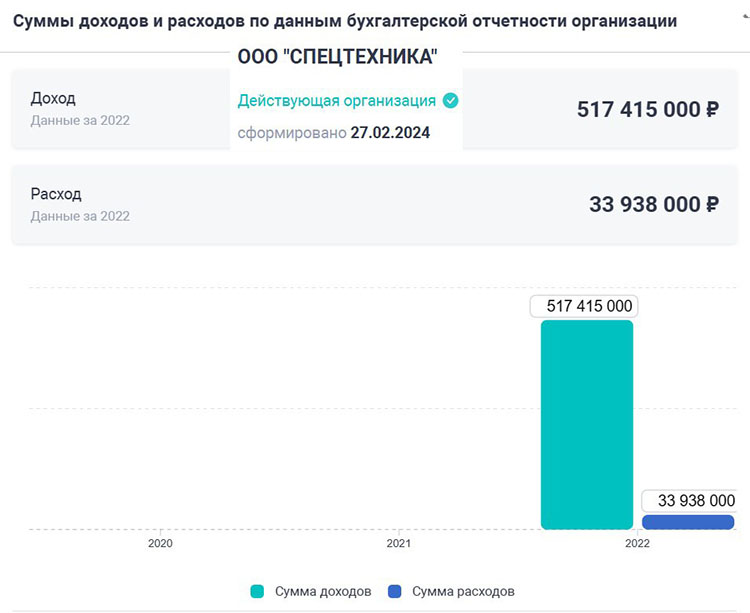Image resolution: width=750 pixels, height=613 pixels.
Task: Click the 2020 label on the chart axis
Action: [160, 544]
